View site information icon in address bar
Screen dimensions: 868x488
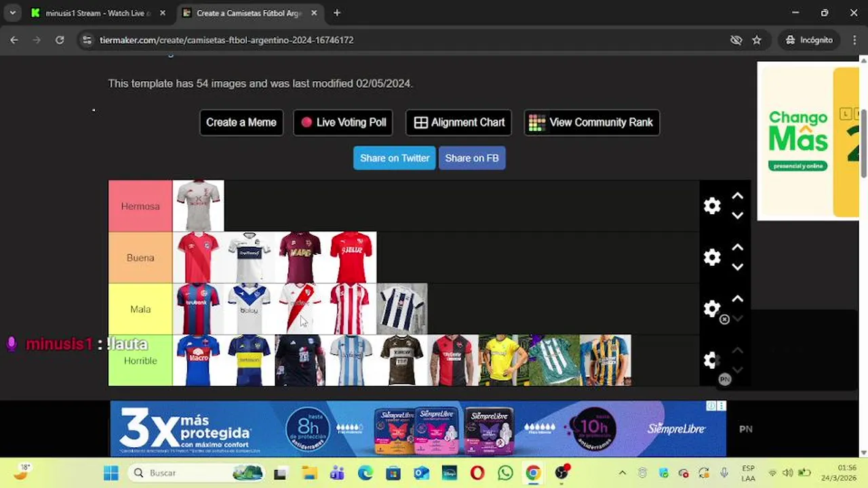point(87,40)
